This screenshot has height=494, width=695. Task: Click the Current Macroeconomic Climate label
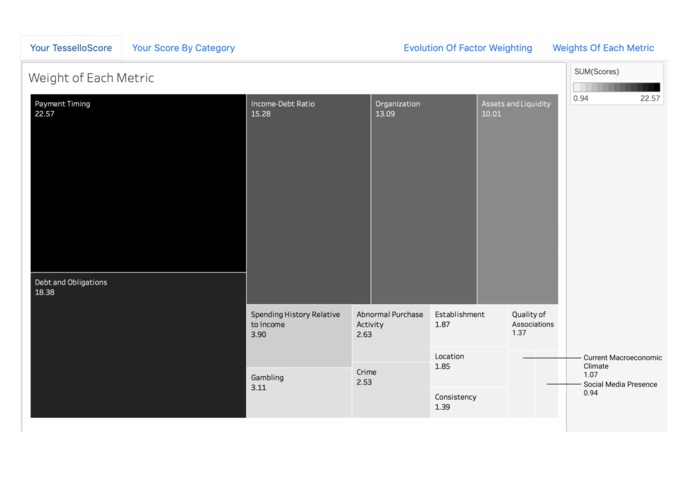[x=622, y=366]
